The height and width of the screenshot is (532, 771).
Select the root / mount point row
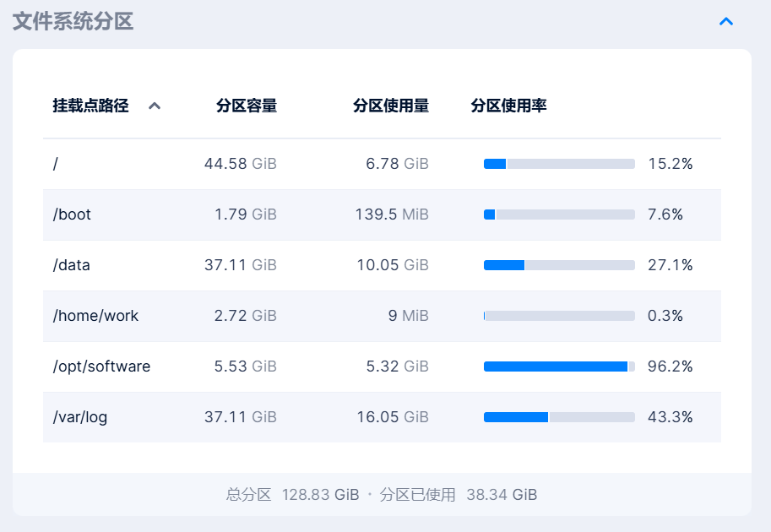click(x=56, y=164)
